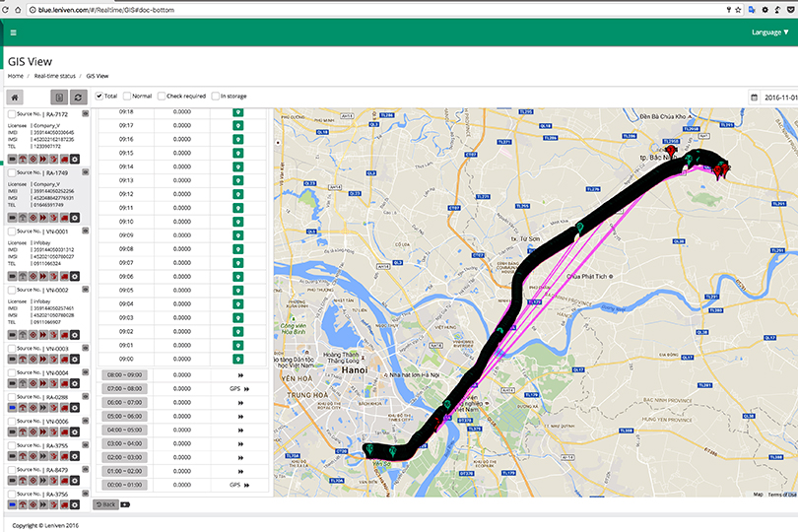Viewport: 798px width, 532px height.
Task: Click the calendar icon beside date field
Action: (755, 98)
